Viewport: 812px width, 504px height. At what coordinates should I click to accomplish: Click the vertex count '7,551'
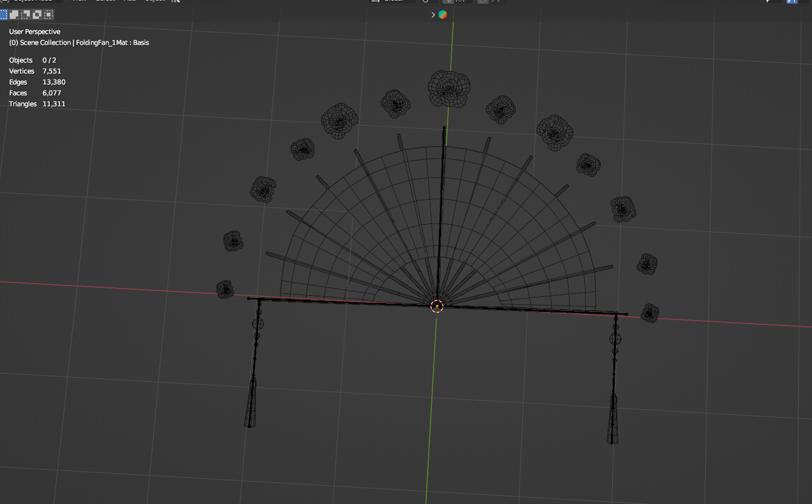click(52, 71)
